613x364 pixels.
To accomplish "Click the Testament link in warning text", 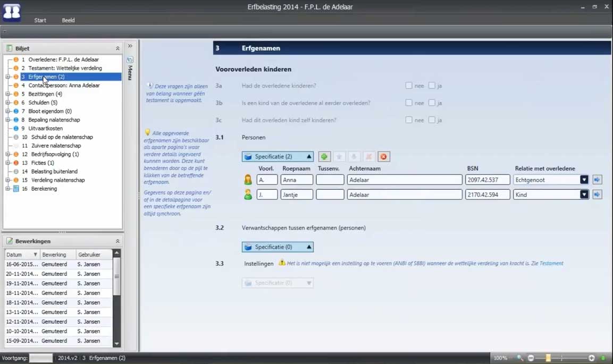I will [x=551, y=264].
